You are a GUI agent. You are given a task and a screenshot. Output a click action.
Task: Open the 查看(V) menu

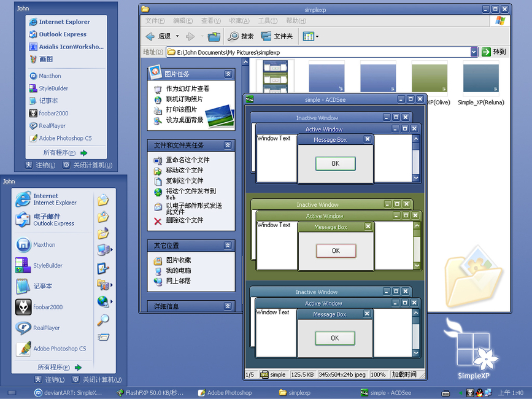[211, 21]
